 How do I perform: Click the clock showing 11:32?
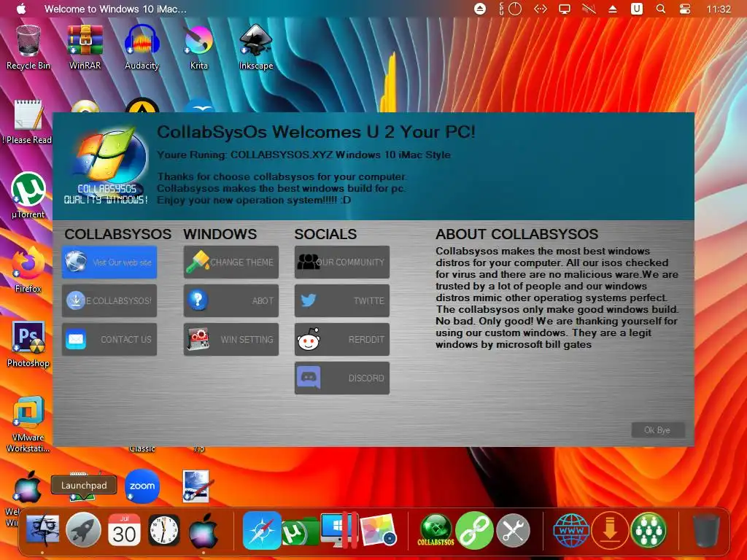pyautogui.click(x=719, y=9)
